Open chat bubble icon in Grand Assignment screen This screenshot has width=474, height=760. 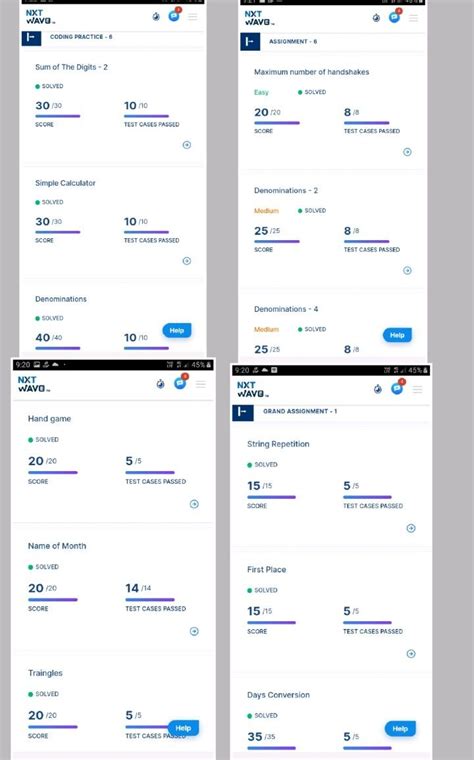(397, 388)
